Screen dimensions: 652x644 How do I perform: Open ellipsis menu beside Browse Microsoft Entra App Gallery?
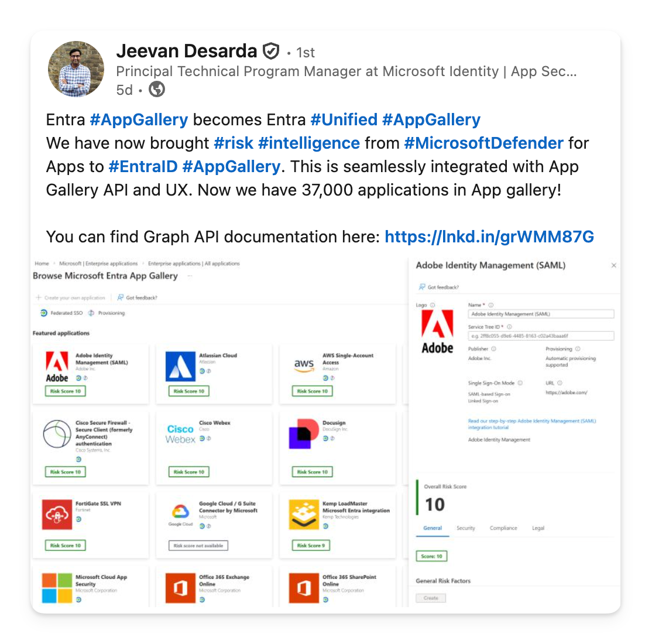point(190,276)
